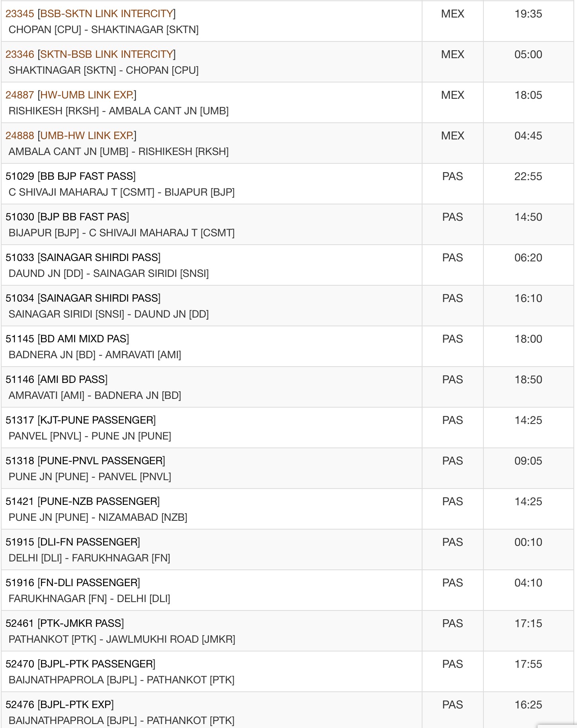577x728 pixels.
Task: Select train 52476 BJPL-PTK Exp
Action: click(x=60, y=705)
